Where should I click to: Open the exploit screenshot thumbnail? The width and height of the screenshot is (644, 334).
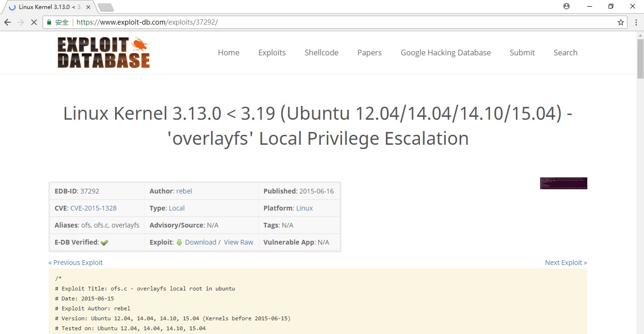[563, 183]
